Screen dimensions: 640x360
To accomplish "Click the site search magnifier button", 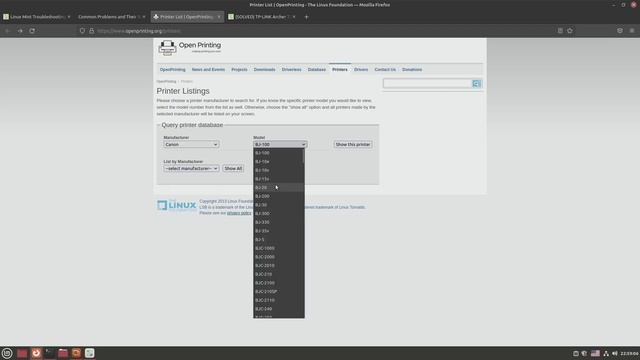I will [476, 84].
